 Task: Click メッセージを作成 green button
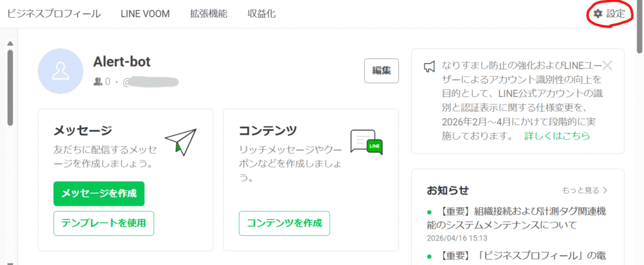[x=99, y=193]
